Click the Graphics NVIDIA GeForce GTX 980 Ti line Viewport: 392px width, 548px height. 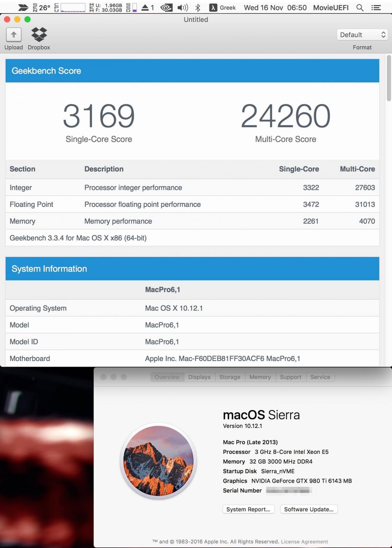point(287,481)
